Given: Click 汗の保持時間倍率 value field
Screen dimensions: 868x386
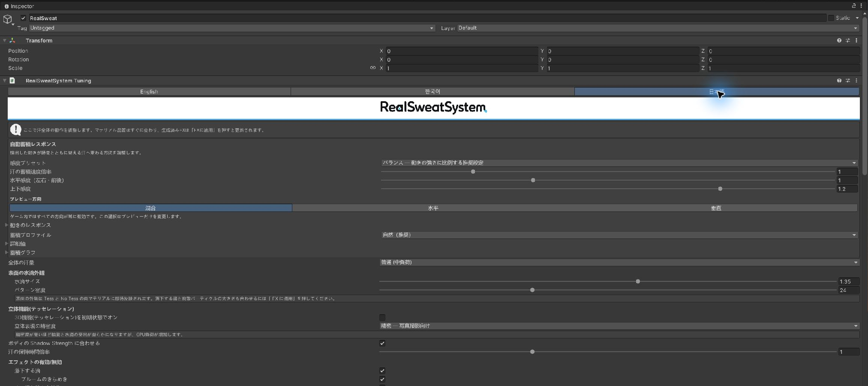Looking at the screenshot, I should 849,352.
